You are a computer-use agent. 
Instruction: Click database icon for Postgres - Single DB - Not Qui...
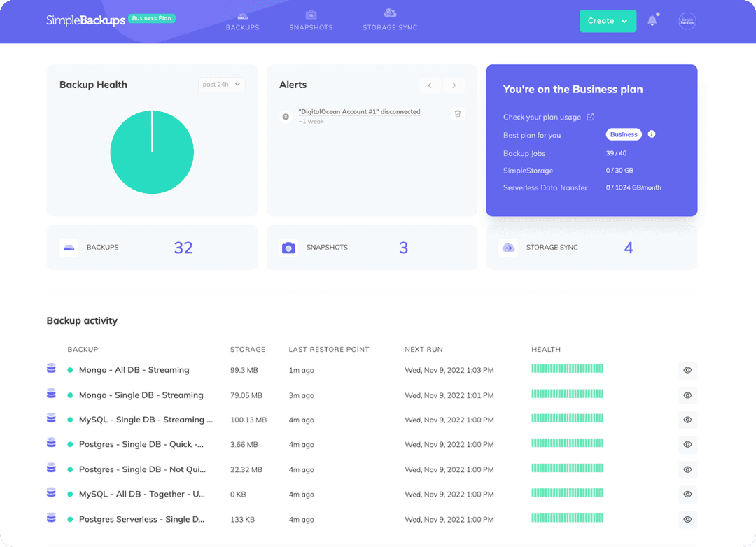click(51, 468)
